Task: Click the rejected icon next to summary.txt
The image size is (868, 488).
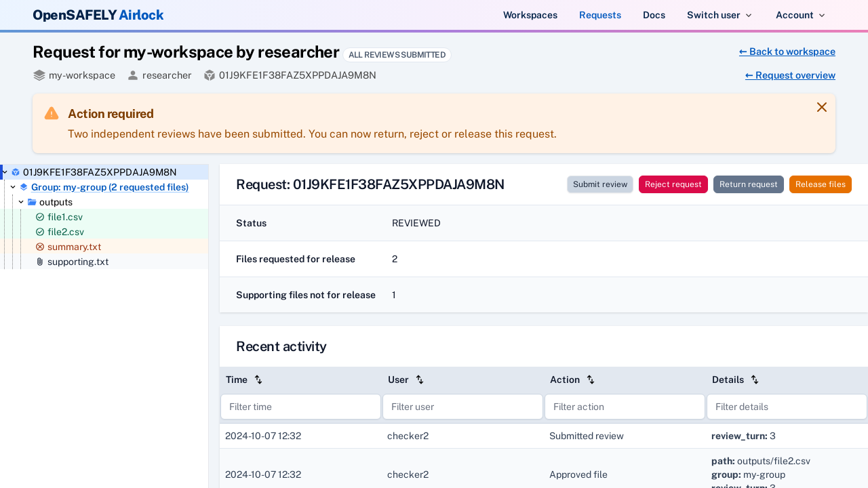Action: (39, 247)
